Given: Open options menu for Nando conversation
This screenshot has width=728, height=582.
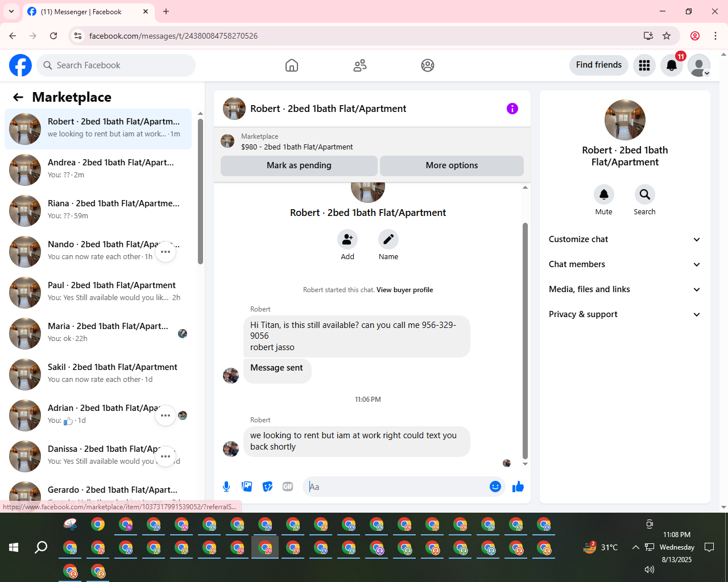Looking at the screenshot, I should pyautogui.click(x=166, y=252).
